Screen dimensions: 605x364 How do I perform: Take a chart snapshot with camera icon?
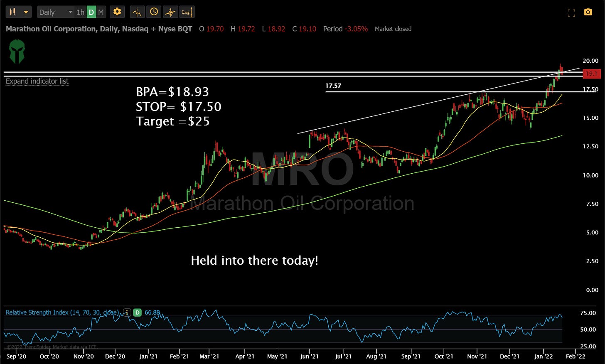588,12
